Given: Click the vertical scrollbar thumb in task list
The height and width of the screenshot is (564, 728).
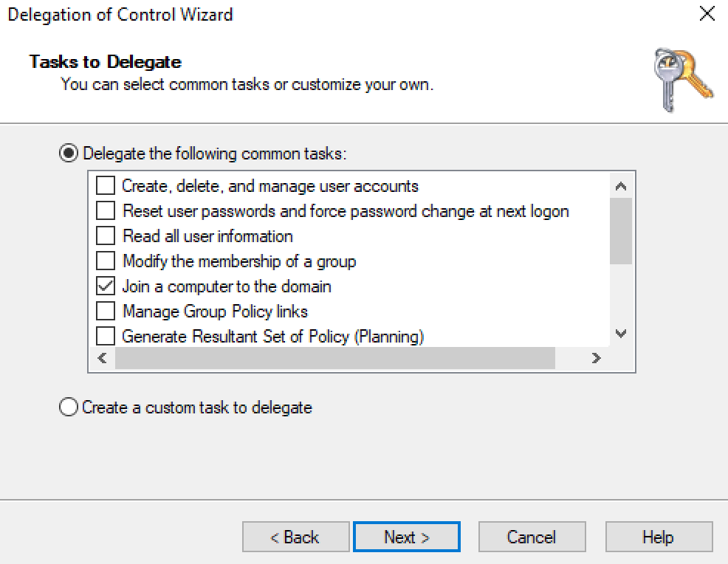Looking at the screenshot, I should [621, 230].
